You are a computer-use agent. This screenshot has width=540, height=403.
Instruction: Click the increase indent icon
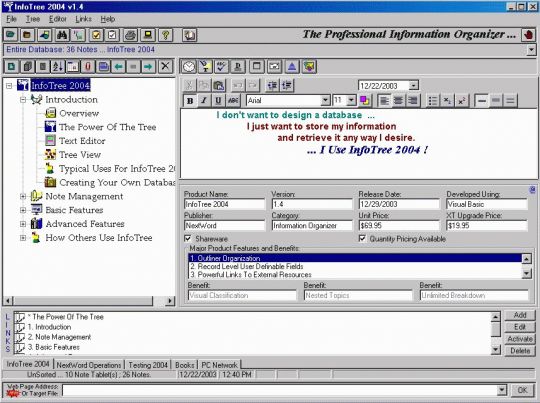(287, 85)
